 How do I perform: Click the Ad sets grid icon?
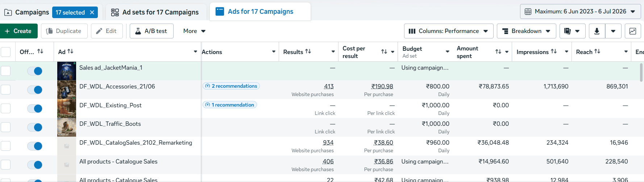pyautogui.click(x=115, y=12)
